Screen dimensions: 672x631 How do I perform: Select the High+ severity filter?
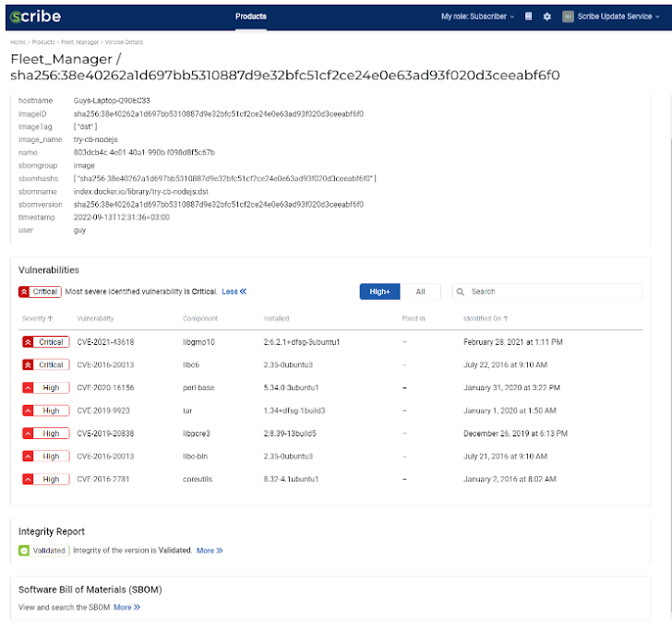coord(379,292)
